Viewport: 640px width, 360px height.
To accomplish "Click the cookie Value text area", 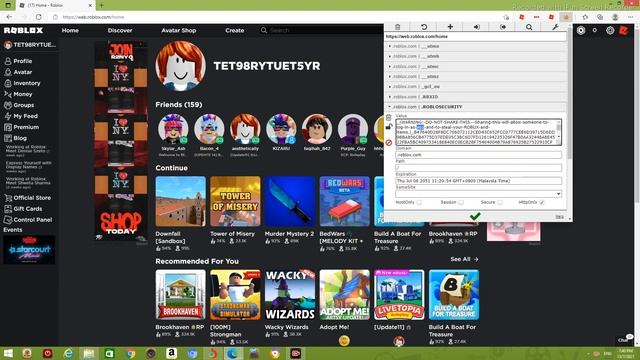I will tap(478, 132).
